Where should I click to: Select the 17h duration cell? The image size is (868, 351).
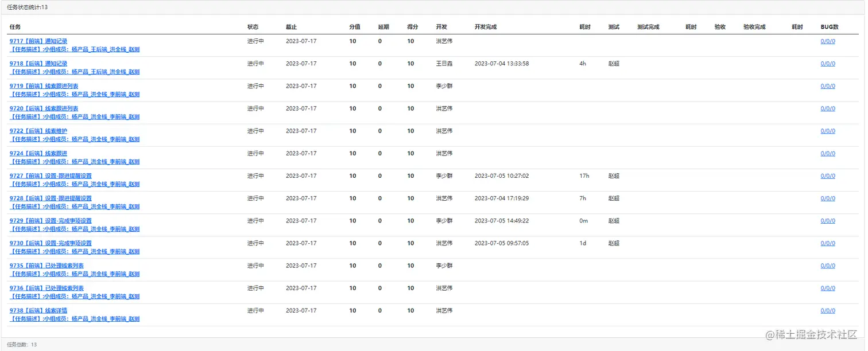(x=584, y=175)
